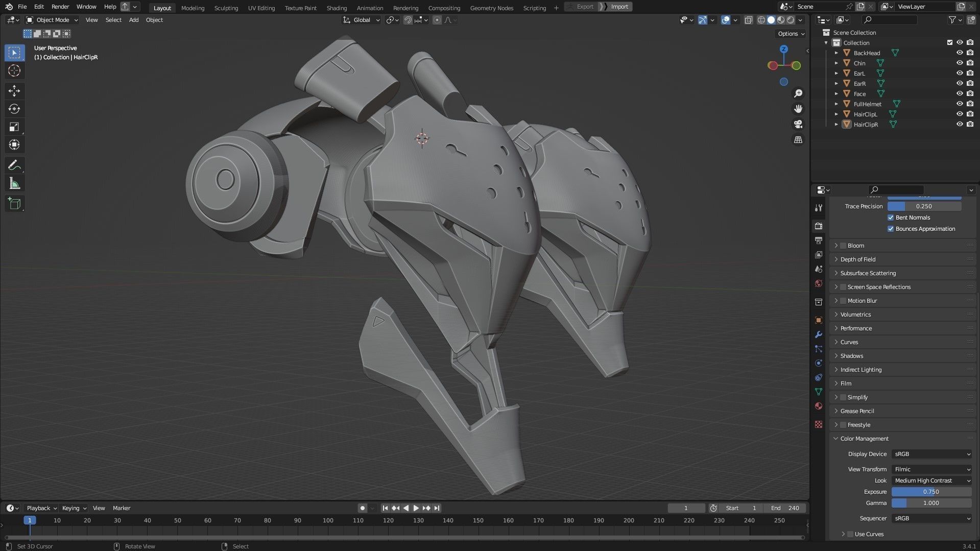Hide the Face object eye icon
Screen dimensions: 980x551
click(x=960, y=93)
